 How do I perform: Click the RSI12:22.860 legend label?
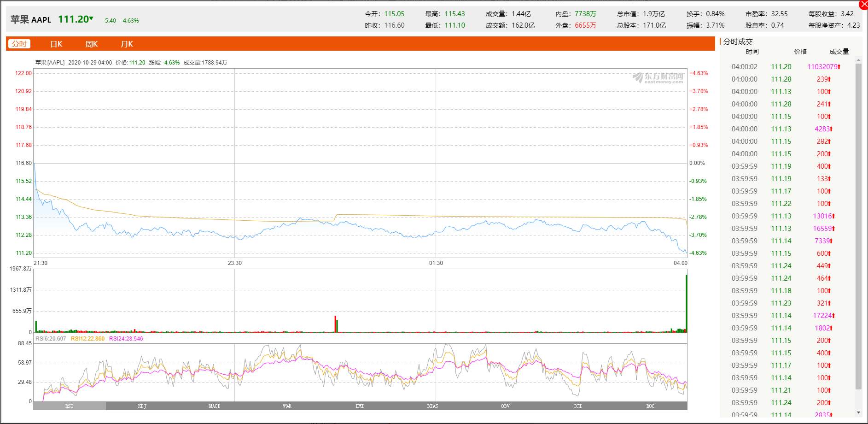tap(87, 339)
